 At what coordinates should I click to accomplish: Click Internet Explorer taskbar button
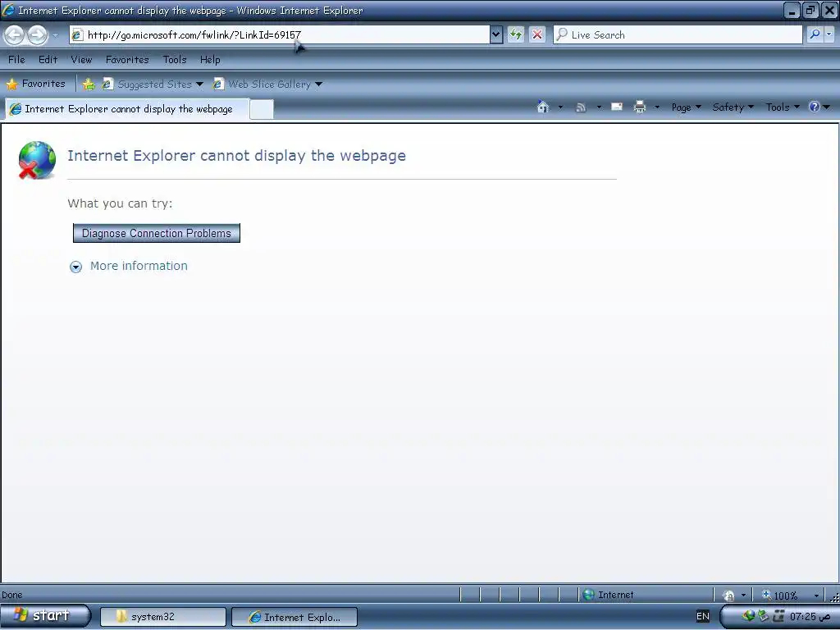(294, 617)
